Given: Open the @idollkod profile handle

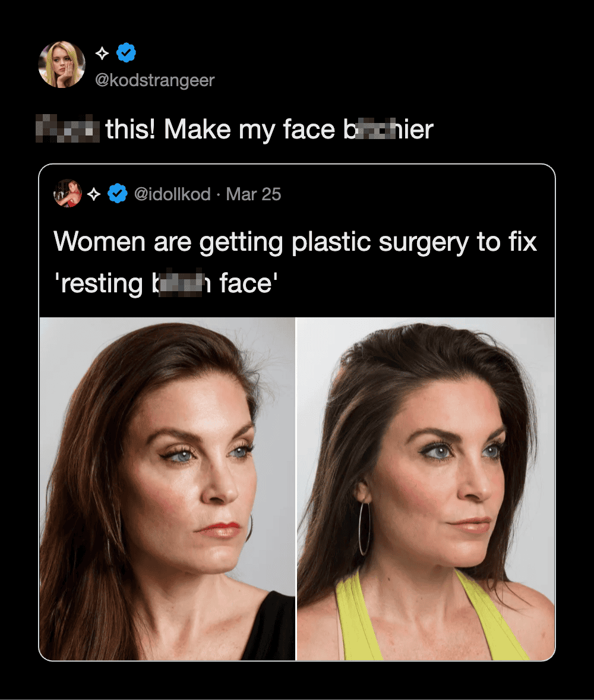Looking at the screenshot, I should [172, 194].
